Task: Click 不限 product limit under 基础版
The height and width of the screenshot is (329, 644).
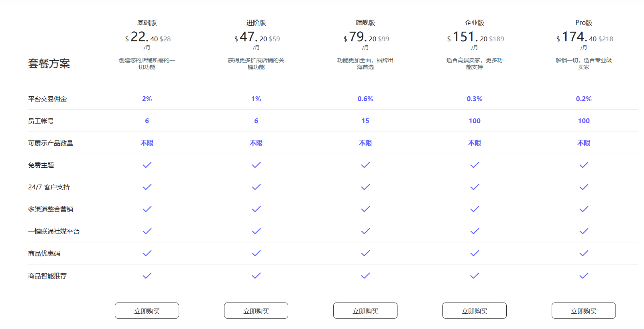Action: click(147, 143)
